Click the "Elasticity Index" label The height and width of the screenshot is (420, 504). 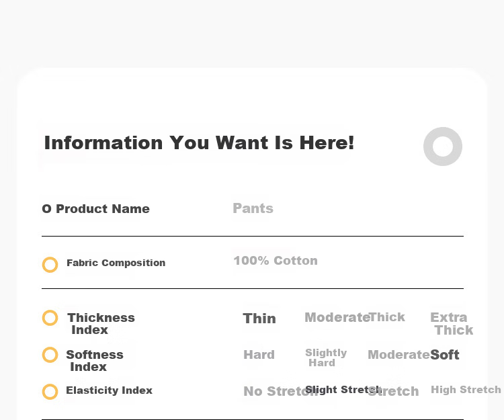110,390
